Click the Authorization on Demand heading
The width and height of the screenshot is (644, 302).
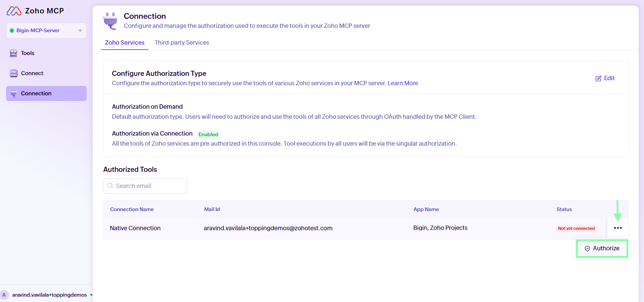147,107
